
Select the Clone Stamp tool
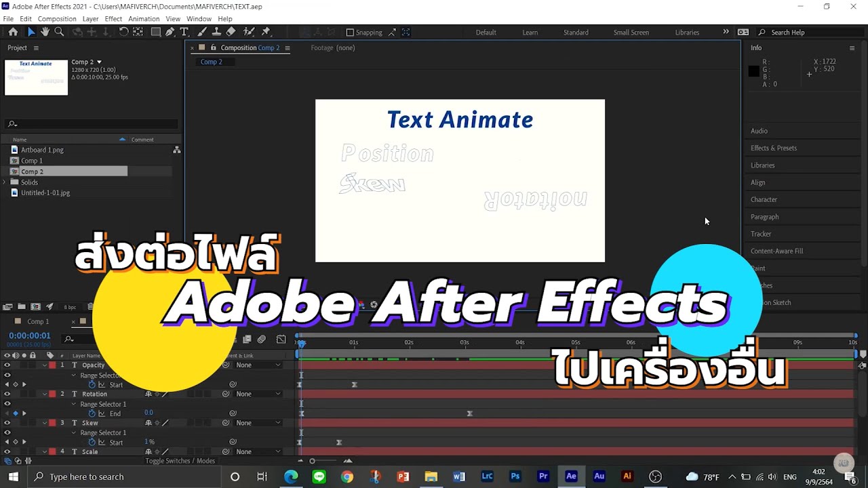pos(216,32)
